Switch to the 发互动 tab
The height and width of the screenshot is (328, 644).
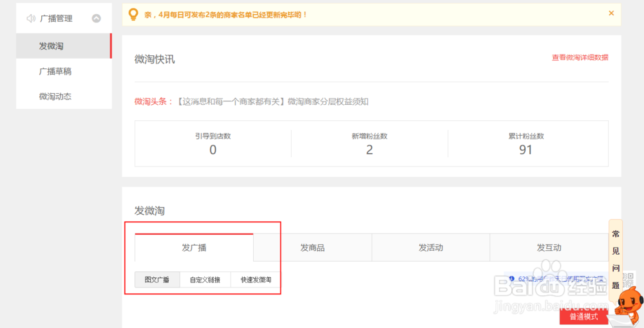click(549, 248)
